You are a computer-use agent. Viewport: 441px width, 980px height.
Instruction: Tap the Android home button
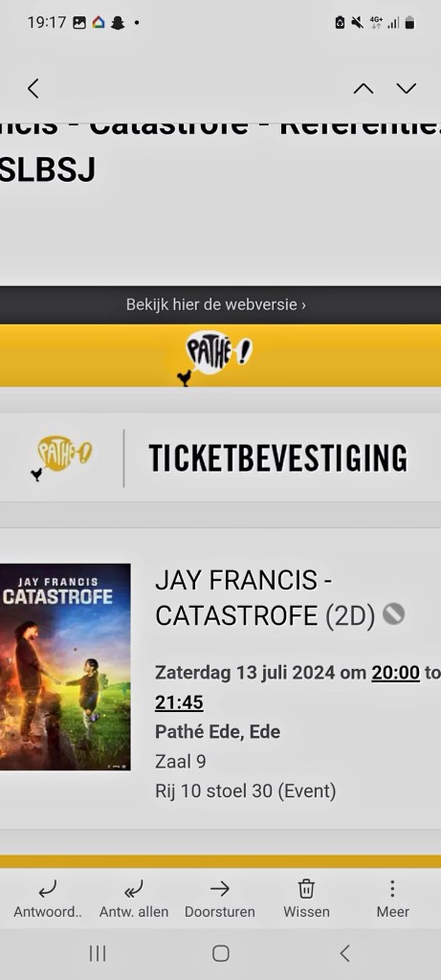(220, 953)
